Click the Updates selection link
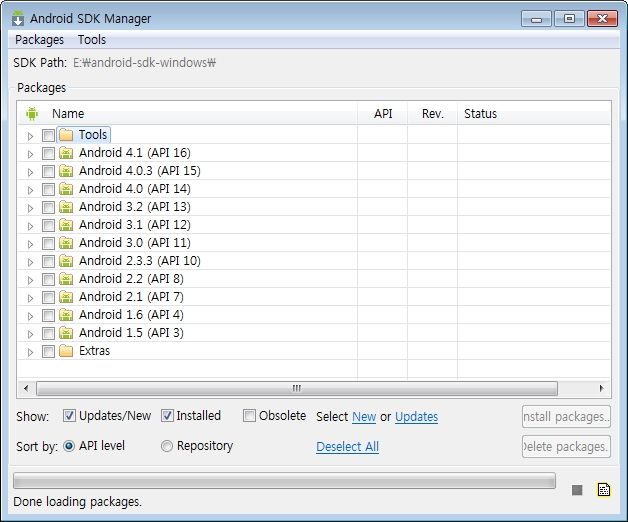Viewport: 628px width, 522px height. click(x=416, y=417)
